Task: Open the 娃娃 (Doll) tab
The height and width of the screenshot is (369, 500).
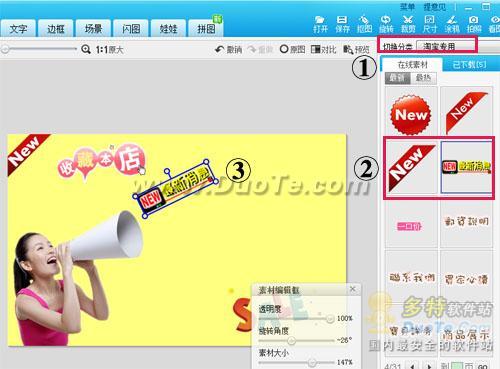Action: click(x=169, y=28)
